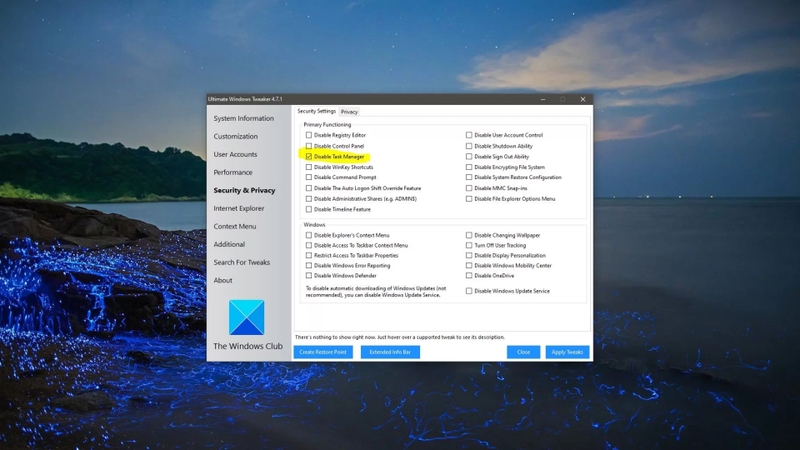
Task: Tick Disable MMC Snap-ins
Action: (469, 188)
